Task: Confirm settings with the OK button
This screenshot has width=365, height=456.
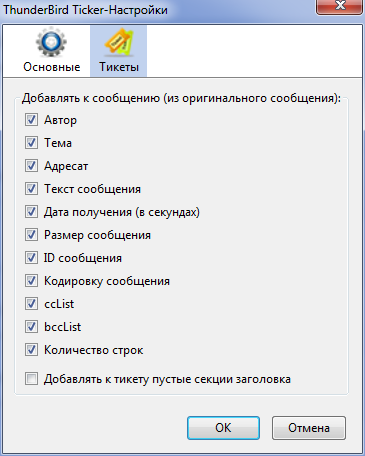Action: (223, 428)
